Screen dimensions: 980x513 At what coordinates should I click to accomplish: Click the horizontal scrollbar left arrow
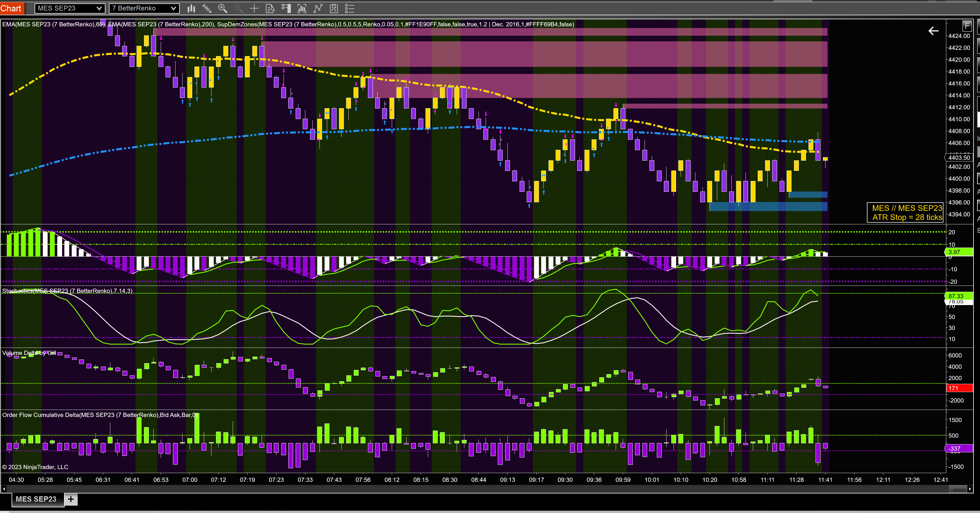pos(4,489)
